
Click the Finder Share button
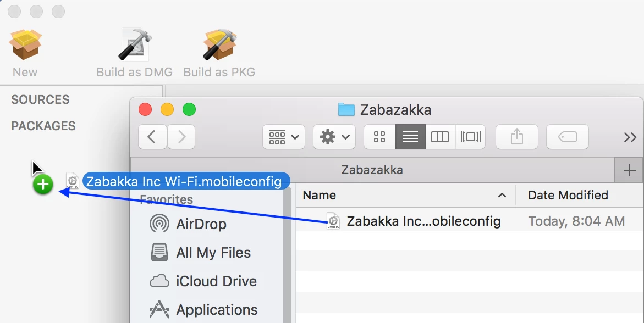pos(516,137)
